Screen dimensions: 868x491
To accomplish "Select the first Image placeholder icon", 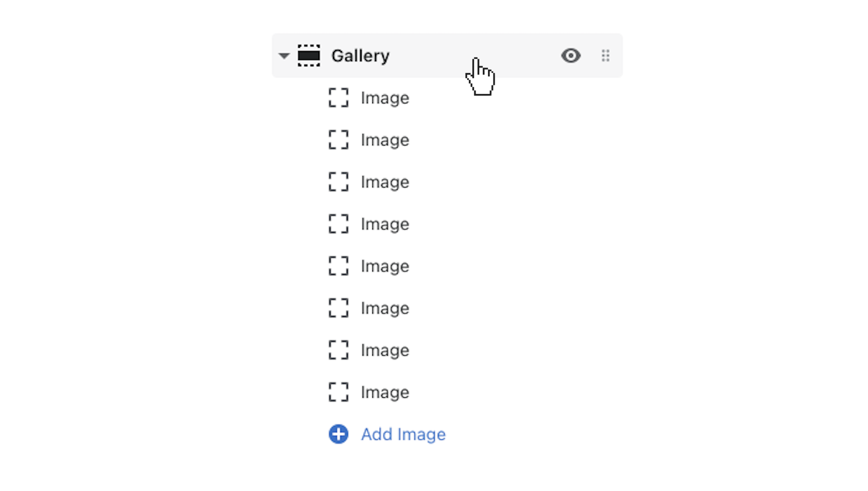I will pos(338,98).
